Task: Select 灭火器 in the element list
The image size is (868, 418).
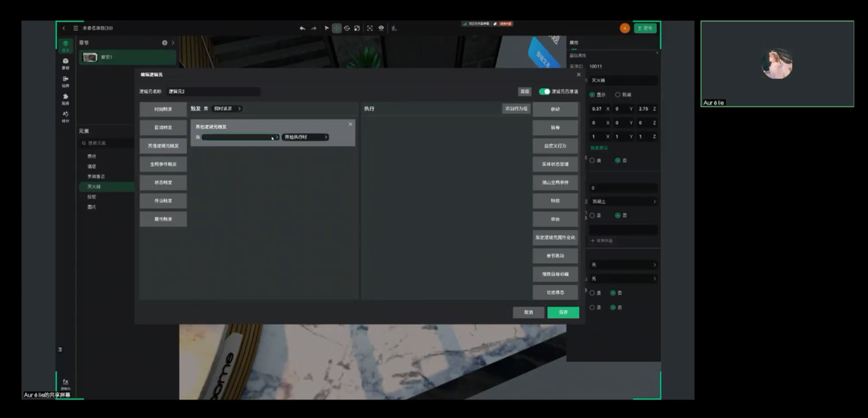Action: (94, 186)
